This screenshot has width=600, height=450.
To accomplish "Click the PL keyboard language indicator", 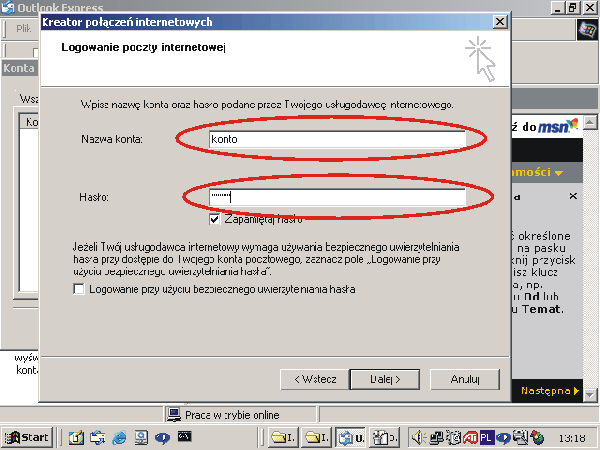I will pos(486,437).
